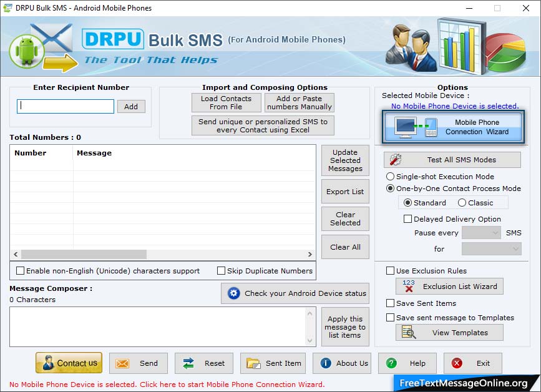The width and height of the screenshot is (541, 392).
Task: Click the horizontal scrollbar thumb of numbers list
Action: (x=84, y=254)
